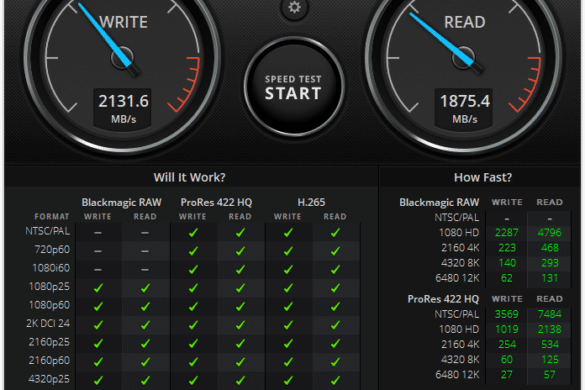This screenshot has height=390, width=585.
Task: Click the 720p60 format row label
Action: (x=52, y=249)
